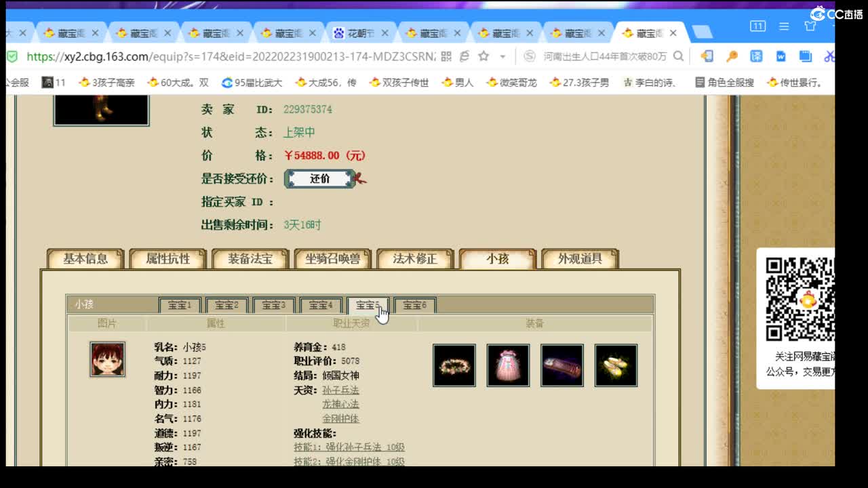Click the W document extension icon
The width and height of the screenshot is (868, 488).
point(781,56)
